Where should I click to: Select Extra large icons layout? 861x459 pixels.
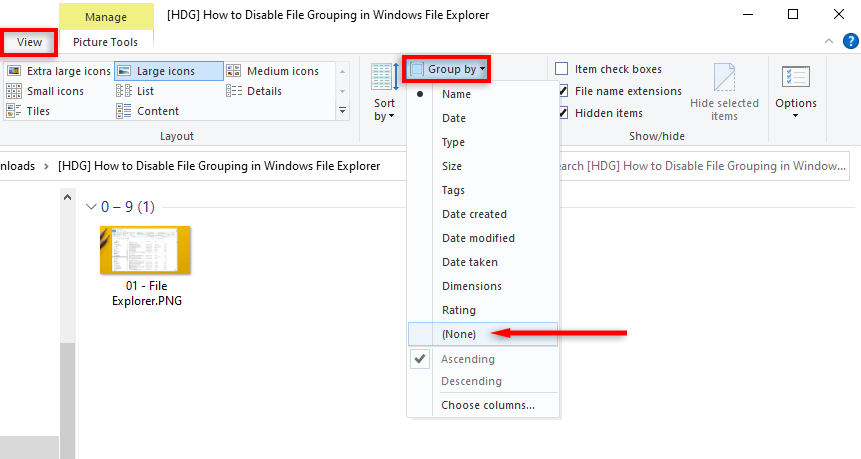coord(58,71)
